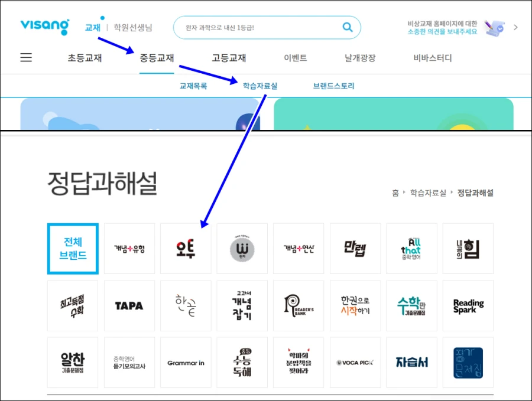
Task: Click the green promotional banner
Action: (x=394, y=114)
